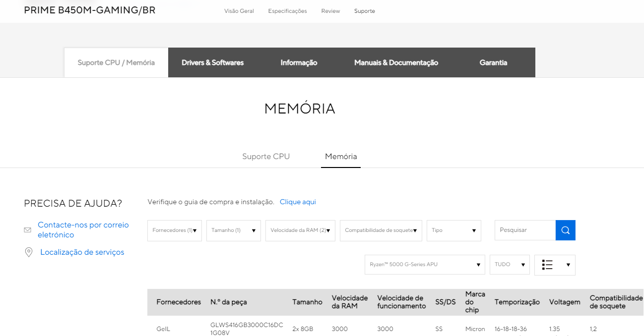Click the 2x 8GB size cell
The image size is (644, 336).
[303, 329]
